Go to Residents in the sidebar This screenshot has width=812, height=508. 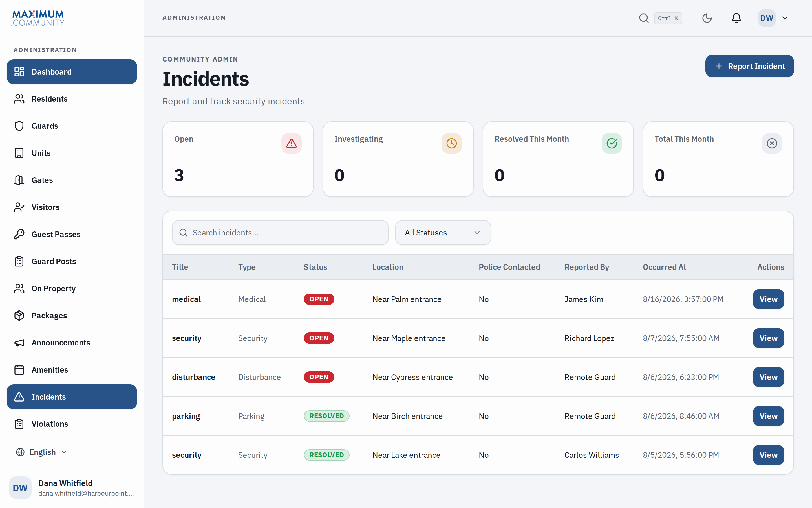coord(72,99)
